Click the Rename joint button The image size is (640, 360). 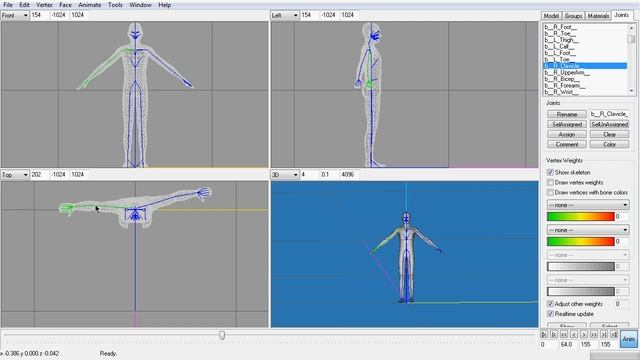[x=567, y=114]
